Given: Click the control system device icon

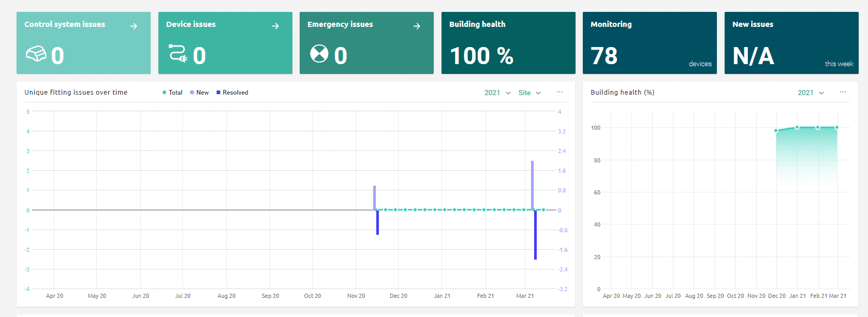Looking at the screenshot, I should click(x=36, y=54).
